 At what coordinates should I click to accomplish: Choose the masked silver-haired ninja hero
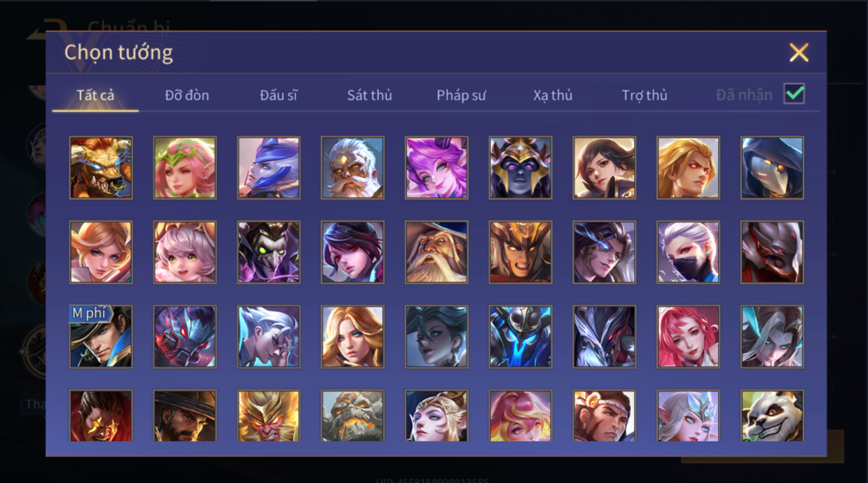(x=688, y=252)
